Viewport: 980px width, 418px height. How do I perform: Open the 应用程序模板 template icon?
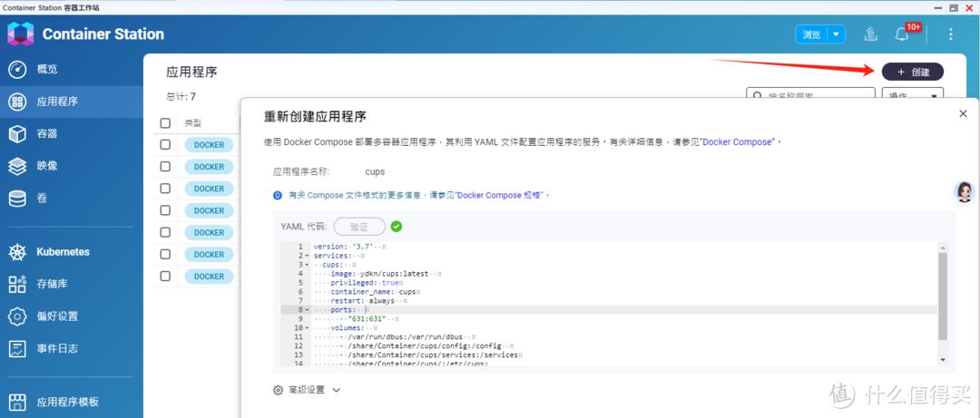coord(17,402)
